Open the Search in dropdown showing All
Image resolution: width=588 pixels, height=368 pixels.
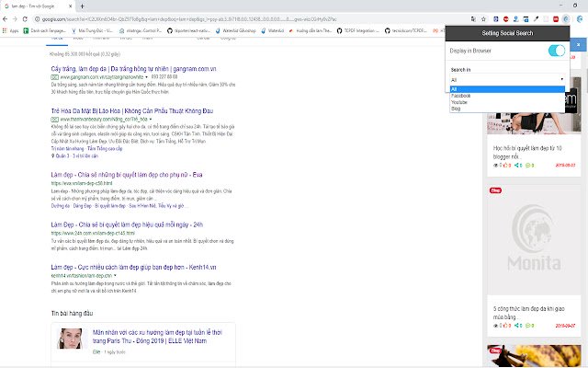point(507,80)
